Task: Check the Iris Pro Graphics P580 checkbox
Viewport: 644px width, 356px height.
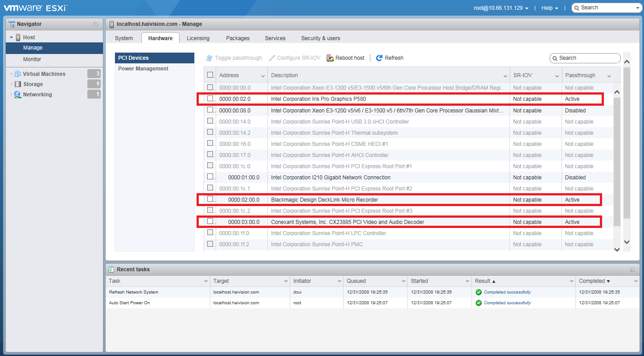Action: pos(210,99)
